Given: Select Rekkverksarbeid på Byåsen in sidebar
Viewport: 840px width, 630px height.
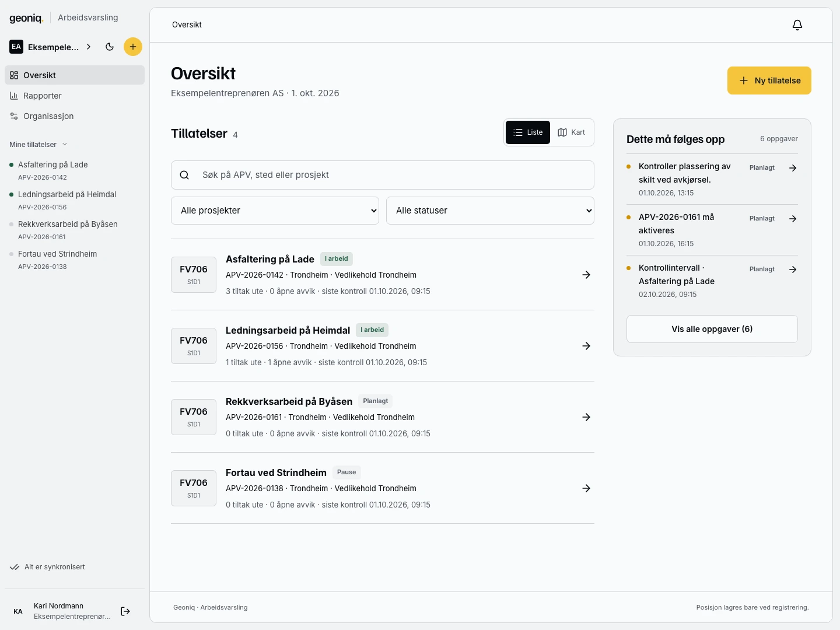Looking at the screenshot, I should pos(75,230).
